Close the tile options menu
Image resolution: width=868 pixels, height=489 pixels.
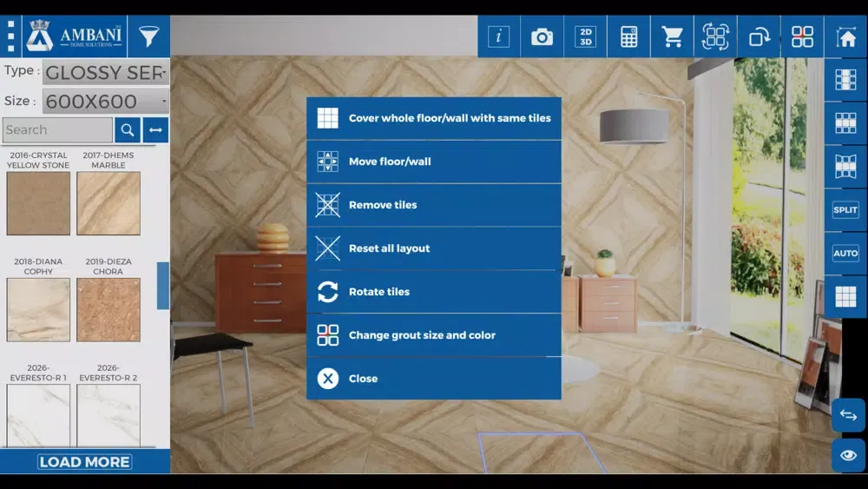pyautogui.click(x=434, y=379)
